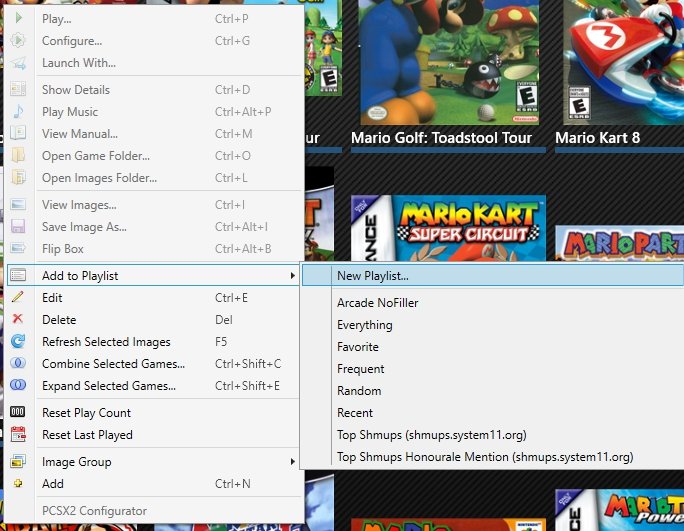
Task: Click the Expand Selected Games icon
Action: [18, 384]
